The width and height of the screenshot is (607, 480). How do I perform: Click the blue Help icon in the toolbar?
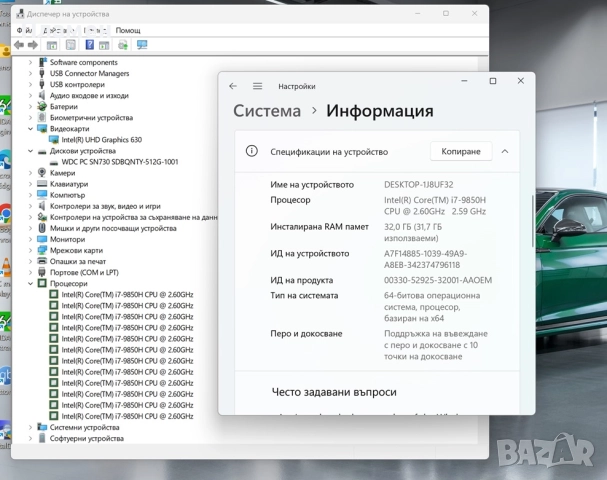[x=90, y=45]
